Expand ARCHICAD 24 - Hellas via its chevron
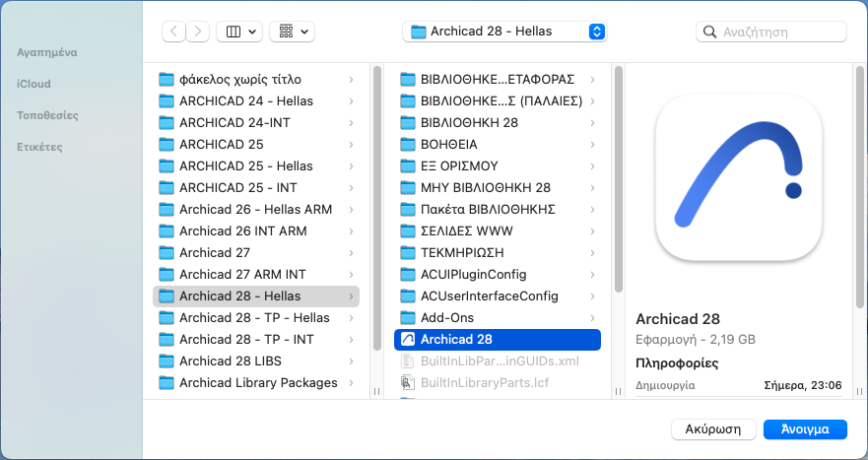868x460 pixels. coord(351,101)
